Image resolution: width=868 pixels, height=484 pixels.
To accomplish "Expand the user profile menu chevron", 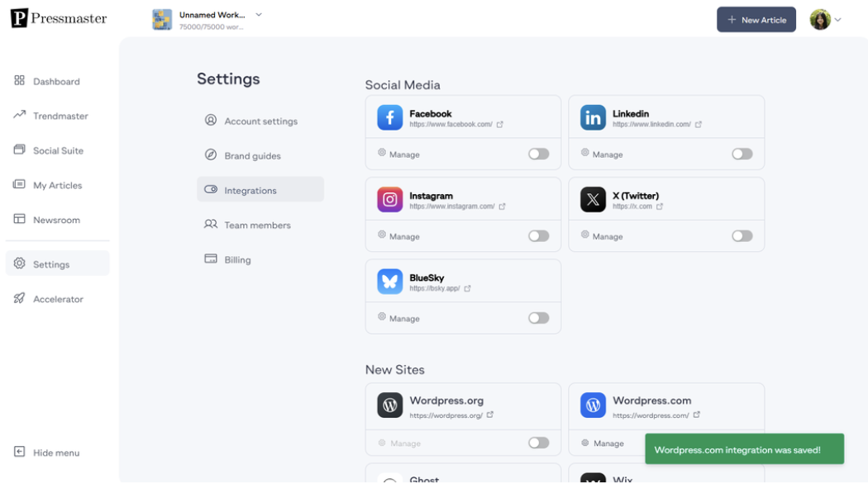I will 838,20.
